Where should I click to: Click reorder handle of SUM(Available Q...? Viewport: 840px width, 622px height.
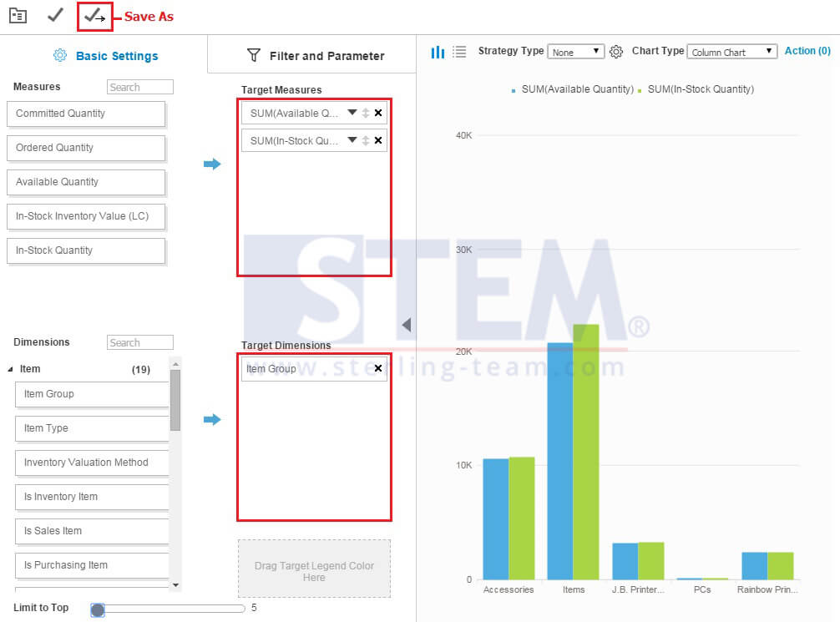point(366,113)
